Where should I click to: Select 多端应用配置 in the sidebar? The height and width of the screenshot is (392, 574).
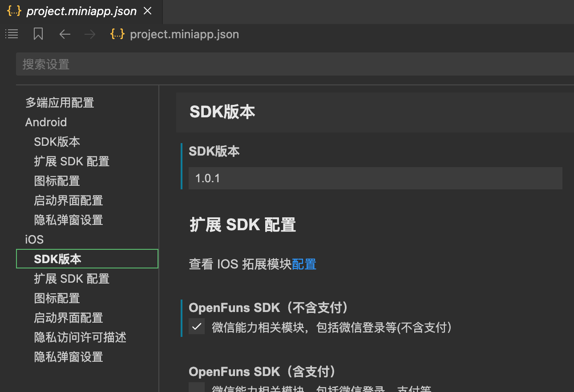click(60, 103)
